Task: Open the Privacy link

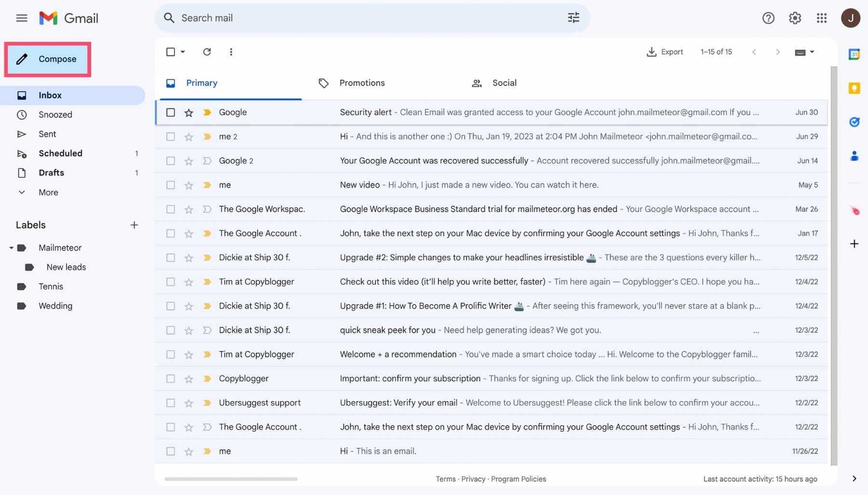Action: click(473, 479)
